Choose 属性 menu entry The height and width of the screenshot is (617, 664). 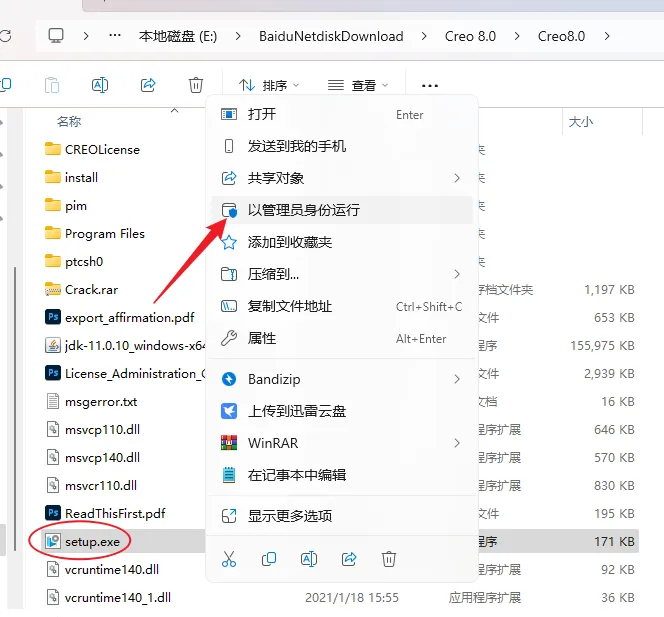342,338
